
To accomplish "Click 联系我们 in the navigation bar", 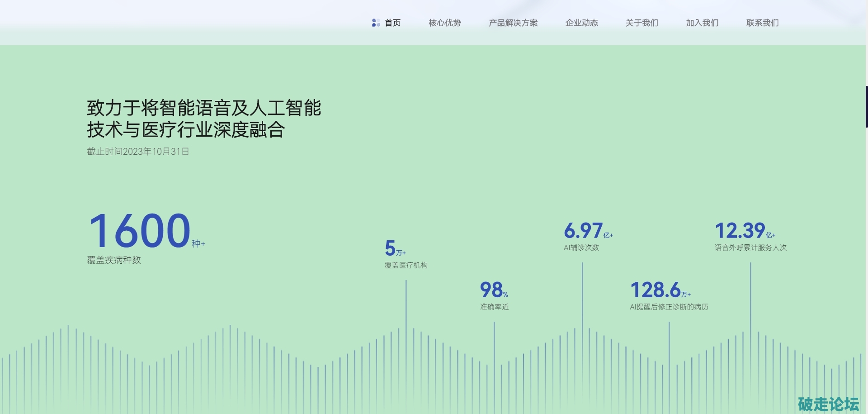I will [x=762, y=23].
